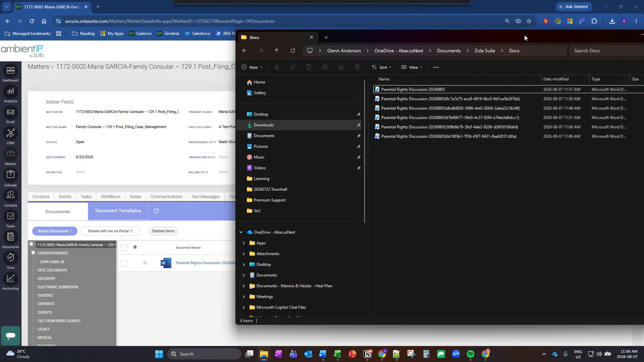Open Chrome downloads icon
Image resolution: width=644 pixels, height=362 pixels.
click(x=612, y=21)
